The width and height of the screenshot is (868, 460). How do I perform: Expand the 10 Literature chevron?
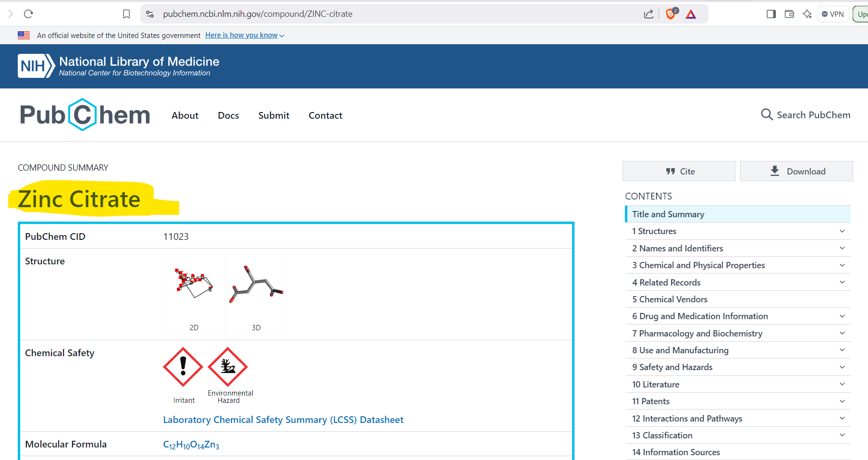pyautogui.click(x=842, y=384)
